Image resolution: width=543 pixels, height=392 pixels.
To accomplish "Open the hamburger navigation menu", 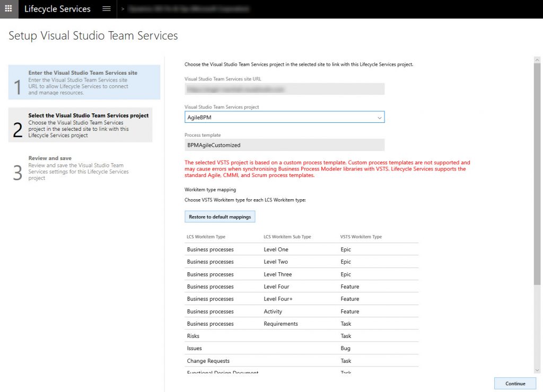I will [106, 8].
